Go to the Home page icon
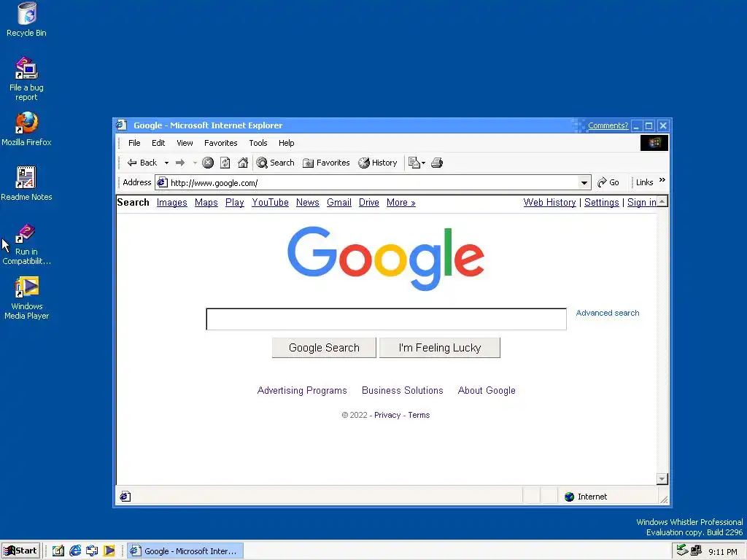 click(x=243, y=163)
